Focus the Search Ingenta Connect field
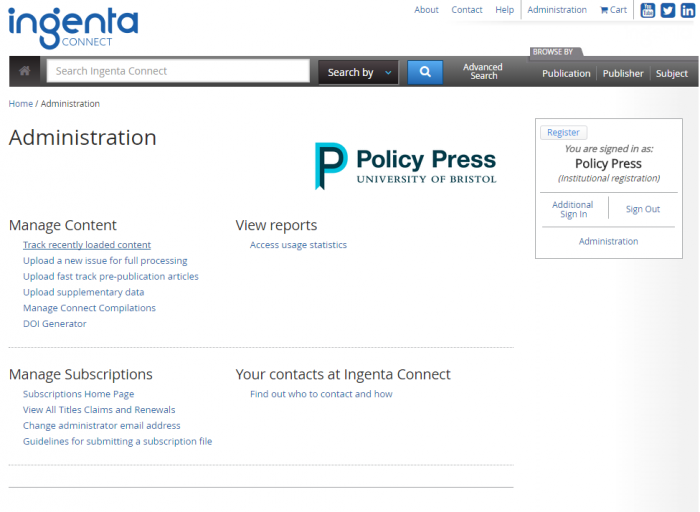Screen dimensions: 700x512 [x=178, y=71]
